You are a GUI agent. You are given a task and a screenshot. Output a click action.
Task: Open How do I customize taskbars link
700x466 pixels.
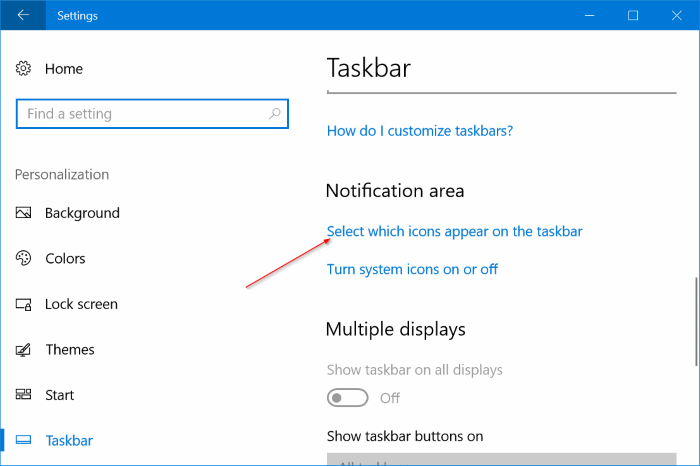pos(420,131)
